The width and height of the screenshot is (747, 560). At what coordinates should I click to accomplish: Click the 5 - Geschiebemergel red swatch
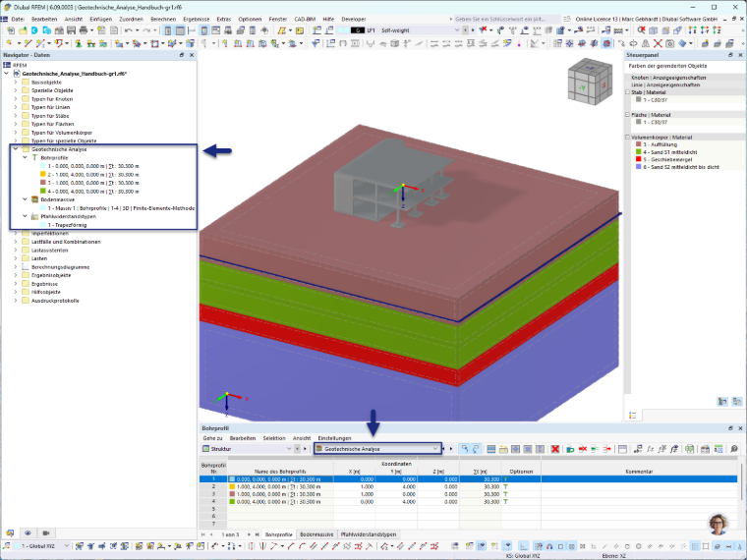638,159
